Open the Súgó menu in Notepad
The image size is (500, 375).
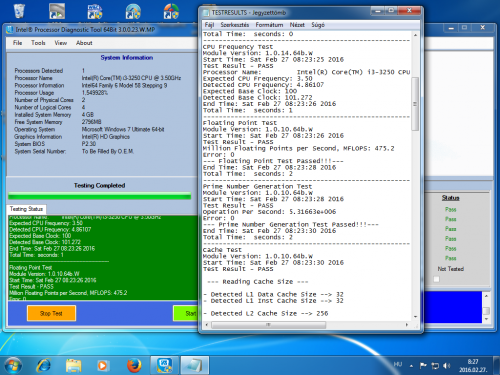318,25
